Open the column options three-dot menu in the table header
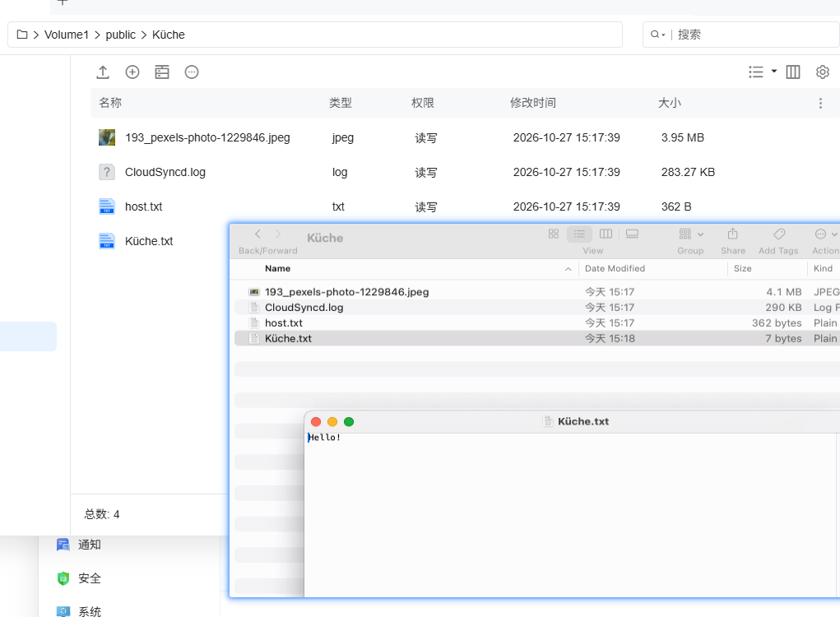This screenshot has height=617, width=840. pos(820,104)
